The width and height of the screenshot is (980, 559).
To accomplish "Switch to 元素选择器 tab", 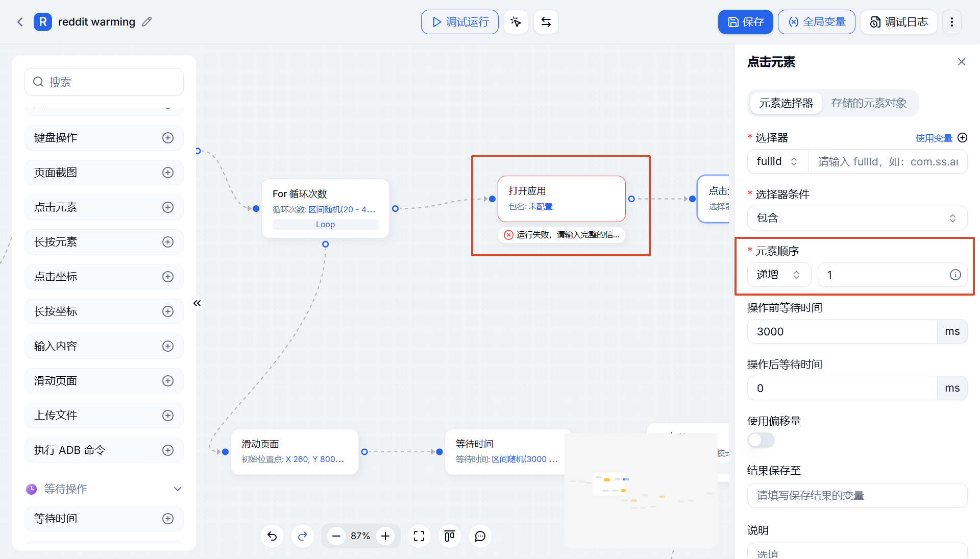I will pyautogui.click(x=786, y=103).
